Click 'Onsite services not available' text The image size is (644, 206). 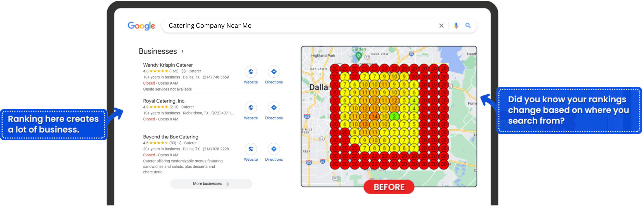coord(167,89)
